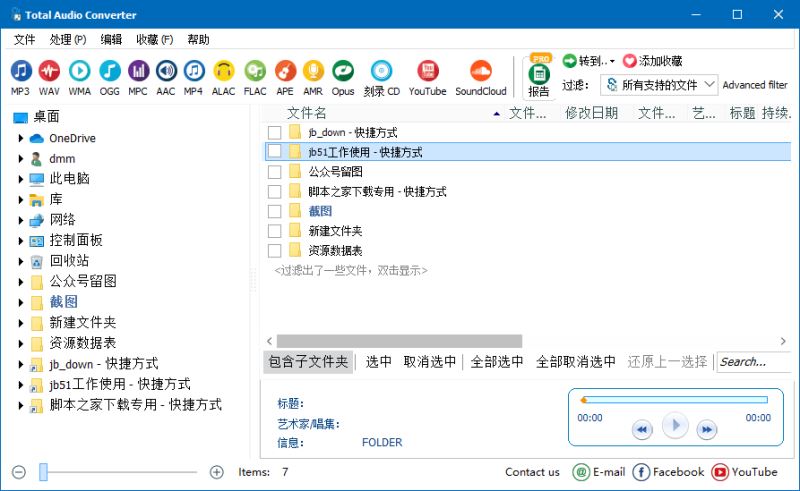The width and height of the screenshot is (800, 491).
Task: Expand the dmm user node arrow
Action: click(x=20, y=159)
